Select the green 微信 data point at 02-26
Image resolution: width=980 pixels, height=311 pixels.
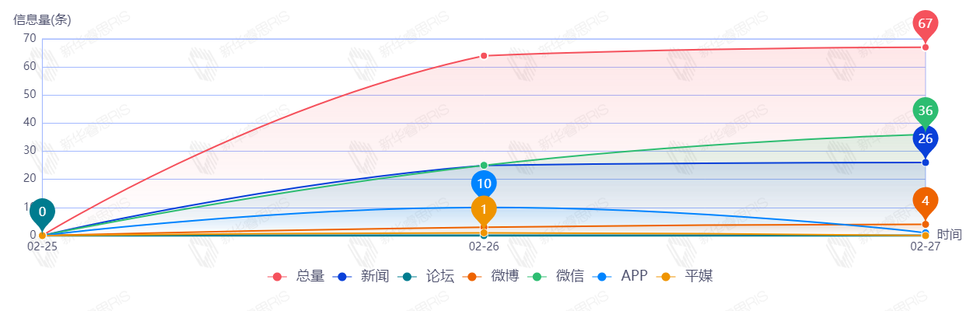[x=484, y=166]
